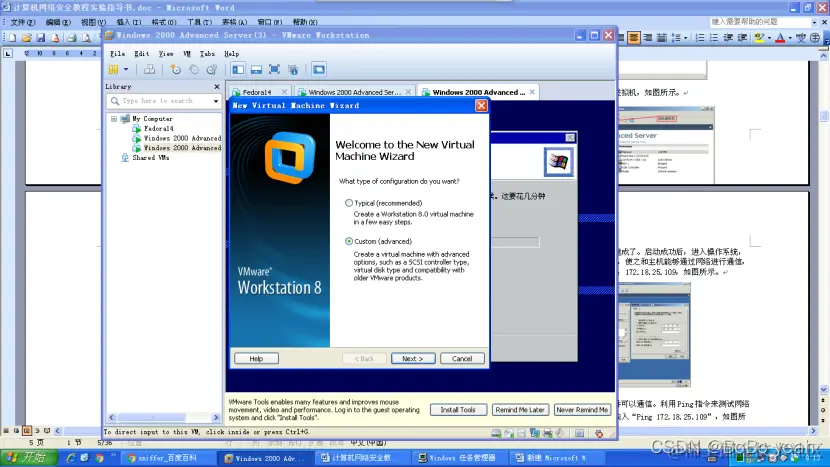
Task: Click the revert to snapshot toolbar icon
Action: (194, 69)
